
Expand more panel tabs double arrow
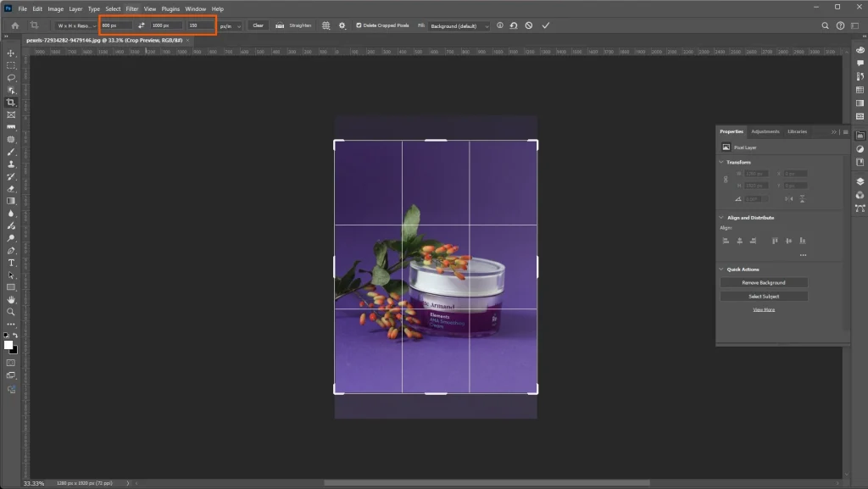click(834, 131)
